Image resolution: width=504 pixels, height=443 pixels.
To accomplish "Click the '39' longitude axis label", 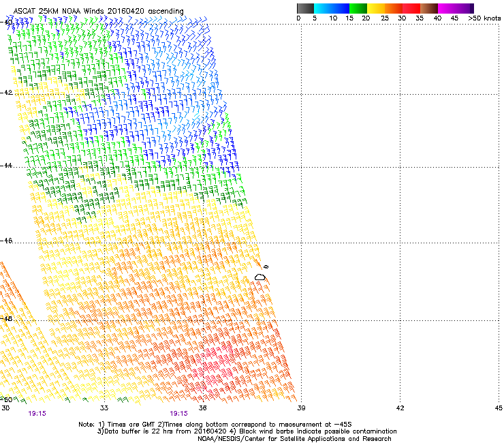I will (301, 408).
